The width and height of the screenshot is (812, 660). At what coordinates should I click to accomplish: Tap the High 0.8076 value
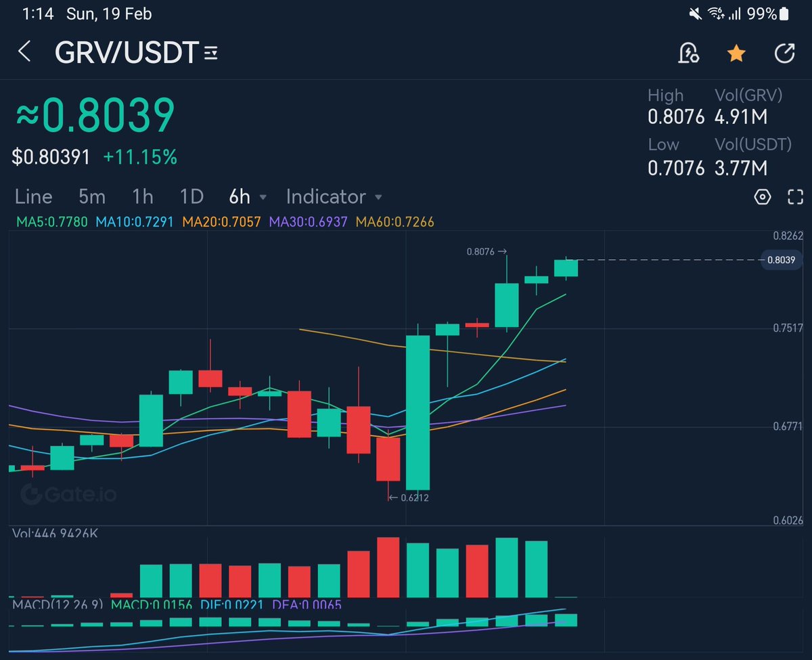click(x=676, y=117)
